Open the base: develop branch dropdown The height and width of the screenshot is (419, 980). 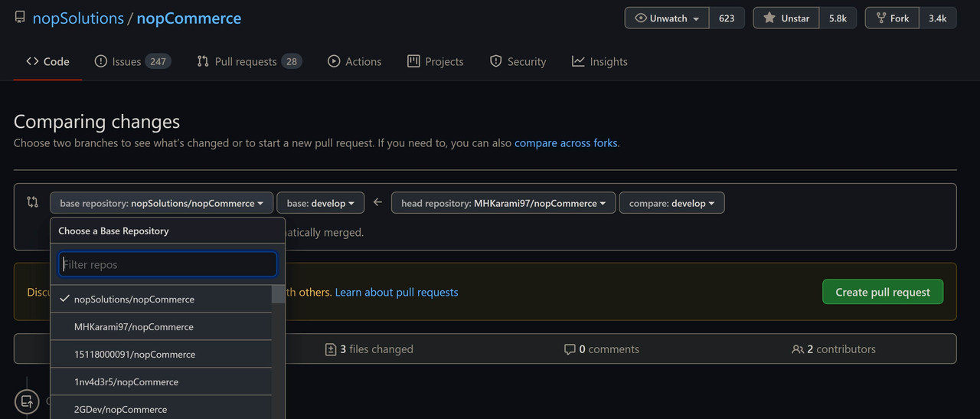[320, 203]
